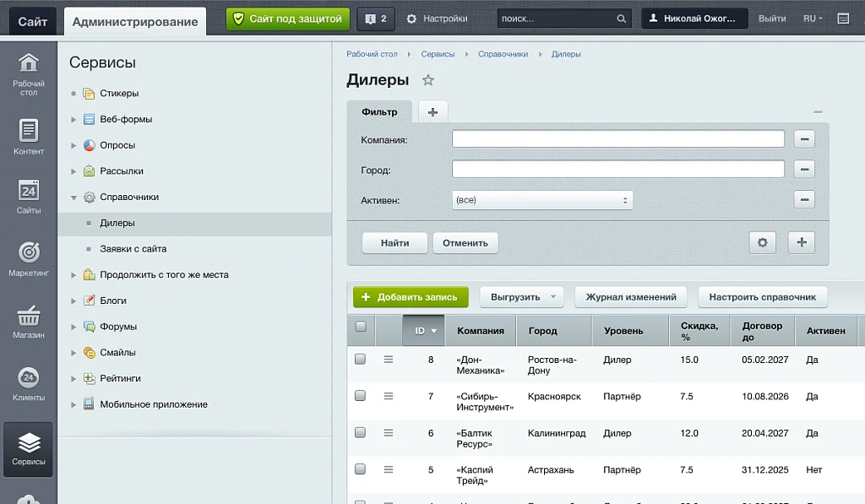Add filter field with plus near gear

click(x=802, y=242)
